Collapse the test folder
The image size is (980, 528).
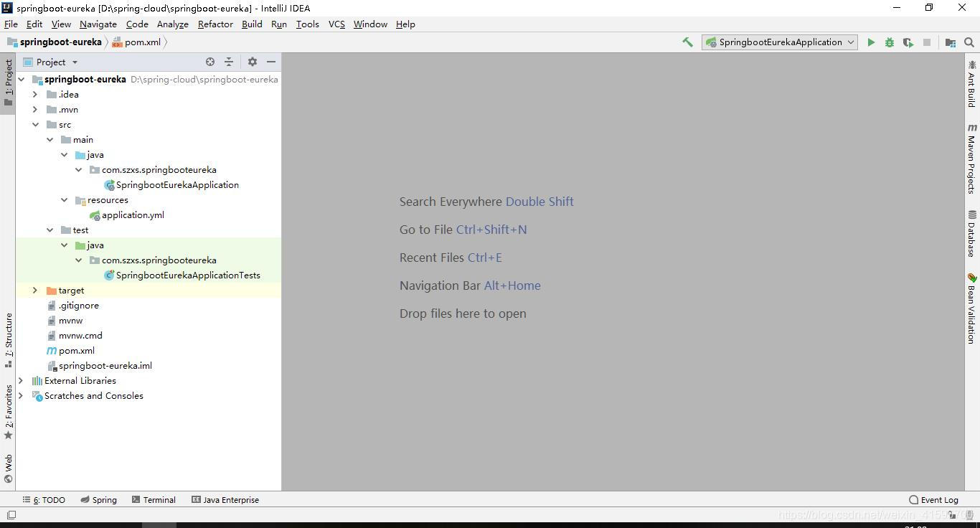coord(50,230)
